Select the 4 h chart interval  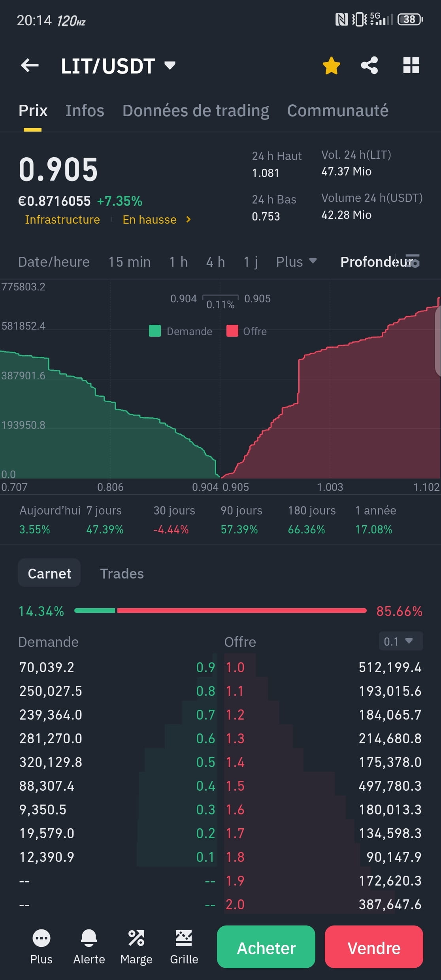point(215,262)
